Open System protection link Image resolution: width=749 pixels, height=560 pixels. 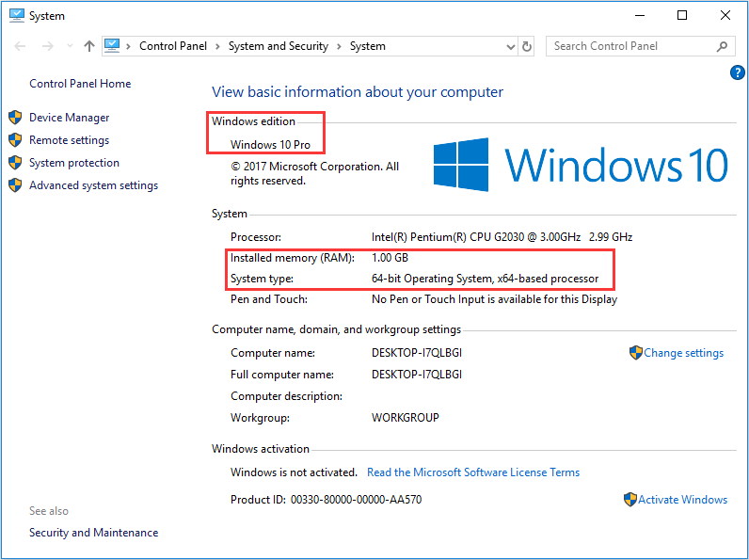point(74,163)
